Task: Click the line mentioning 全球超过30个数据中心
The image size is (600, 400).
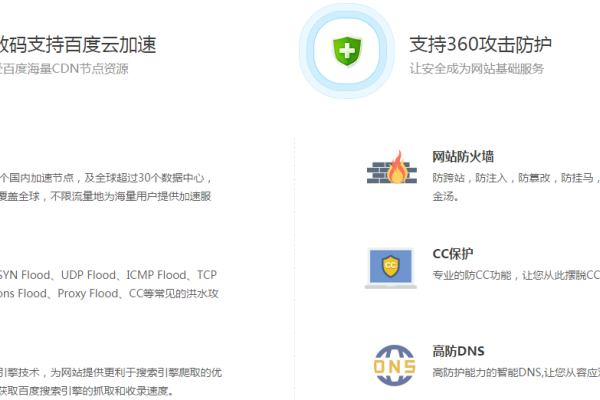Action: click(106, 178)
